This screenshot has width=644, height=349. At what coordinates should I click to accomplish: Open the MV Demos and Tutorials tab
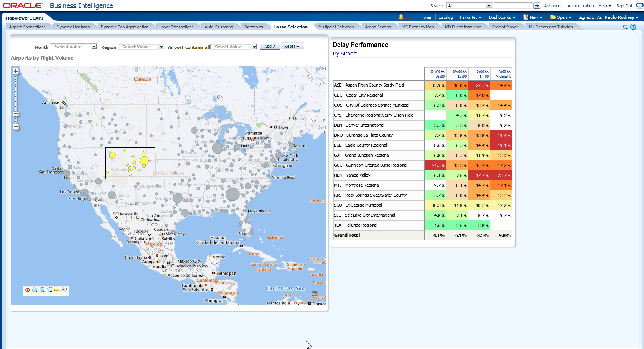point(551,27)
